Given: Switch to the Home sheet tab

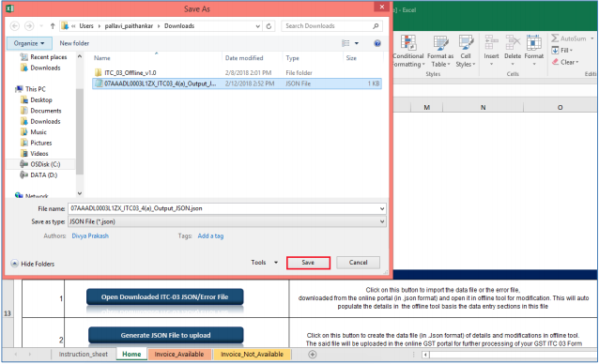Looking at the screenshot, I should [131, 354].
